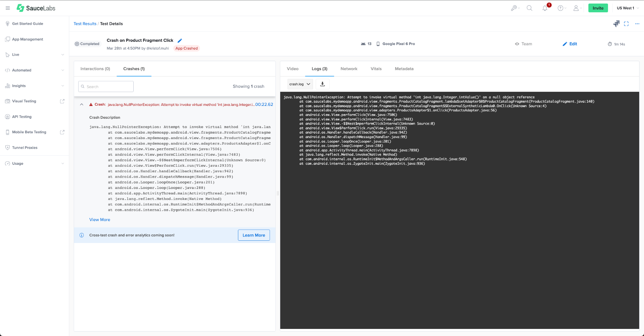The height and width of the screenshot is (336, 644).
Task: Edit the test name with pencil icon
Action: pyautogui.click(x=180, y=41)
